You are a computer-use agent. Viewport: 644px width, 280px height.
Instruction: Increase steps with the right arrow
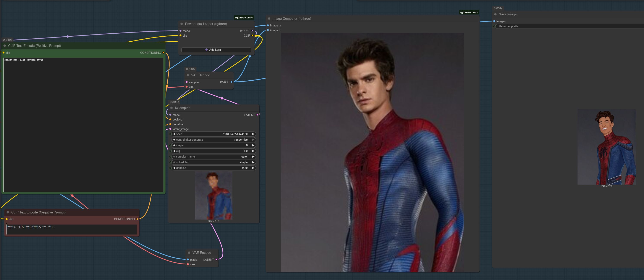coord(253,145)
